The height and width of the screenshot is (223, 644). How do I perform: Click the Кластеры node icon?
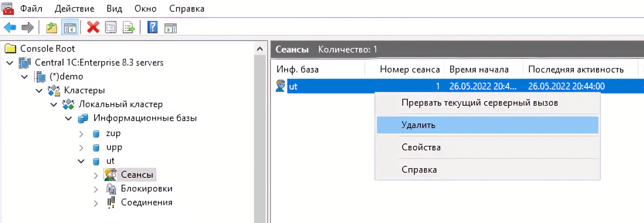click(x=54, y=90)
